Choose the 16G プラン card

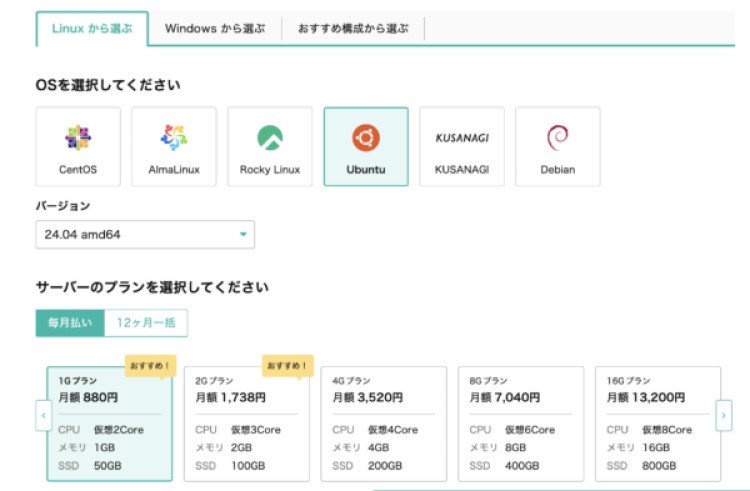[658, 424]
